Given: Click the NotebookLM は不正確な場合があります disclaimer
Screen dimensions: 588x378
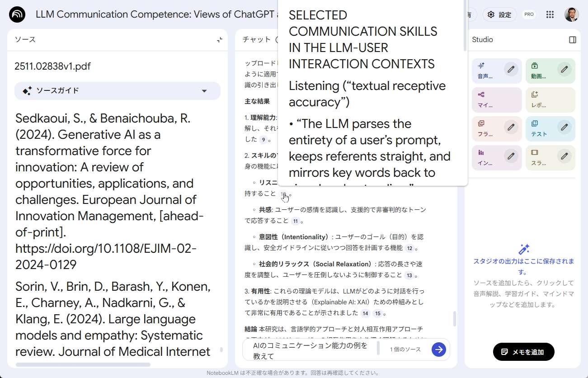Looking at the screenshot, I should 292,373.
